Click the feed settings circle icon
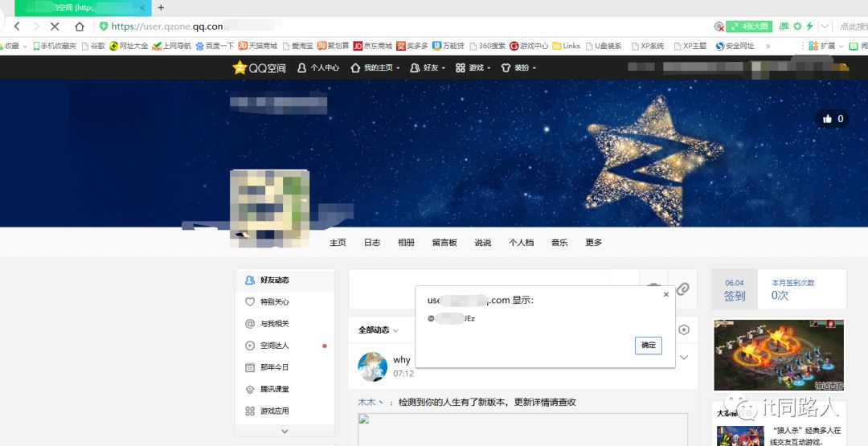The height and width of the screenshot is (446, 868). [x=684, y=329]
